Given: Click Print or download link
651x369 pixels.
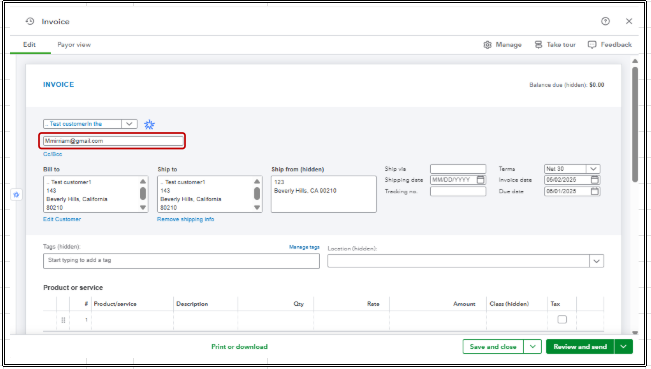Looking at the screenshot, I should (x=240, y=347).
